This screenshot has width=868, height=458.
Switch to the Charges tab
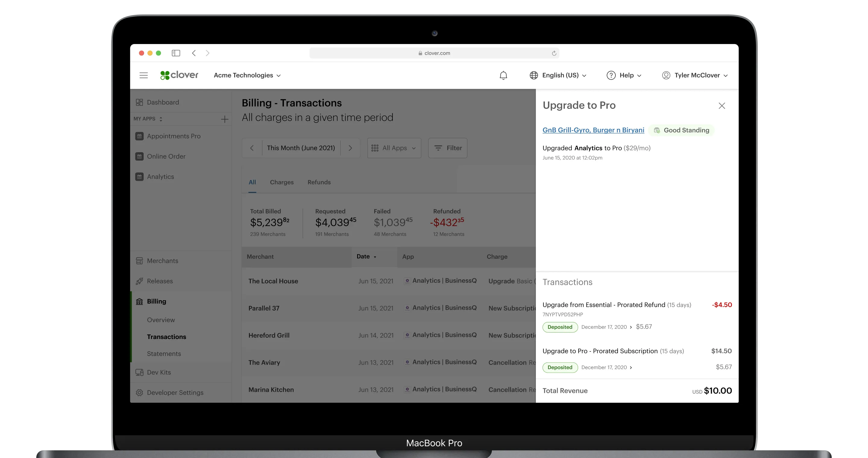click(x=282, y=182)
